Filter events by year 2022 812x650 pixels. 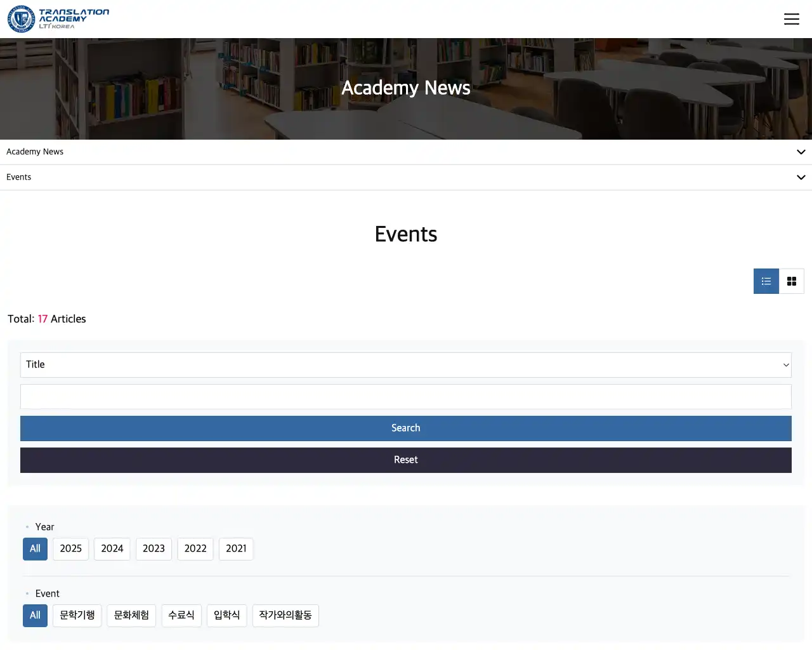point(195,549)
